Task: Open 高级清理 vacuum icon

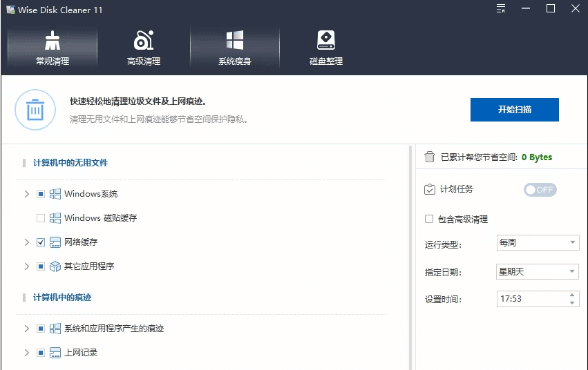Action: pyautogui.click(x=144, y=40)
